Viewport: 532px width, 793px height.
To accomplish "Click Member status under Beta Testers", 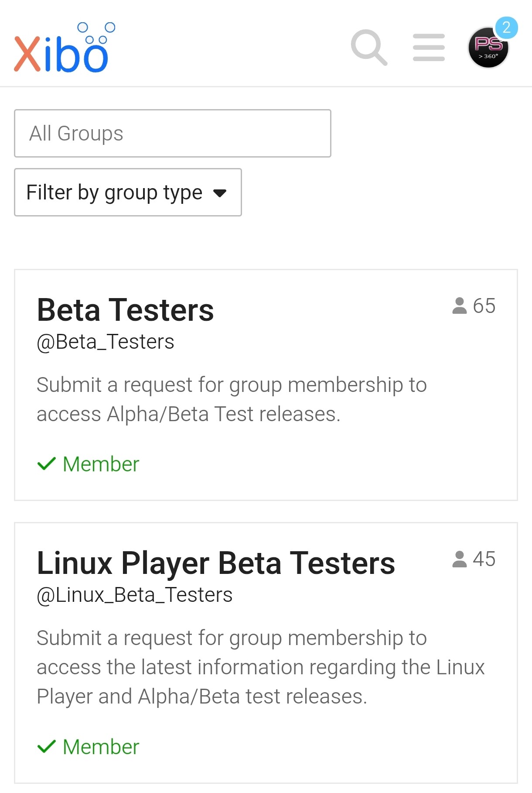I will click(101, 464).
